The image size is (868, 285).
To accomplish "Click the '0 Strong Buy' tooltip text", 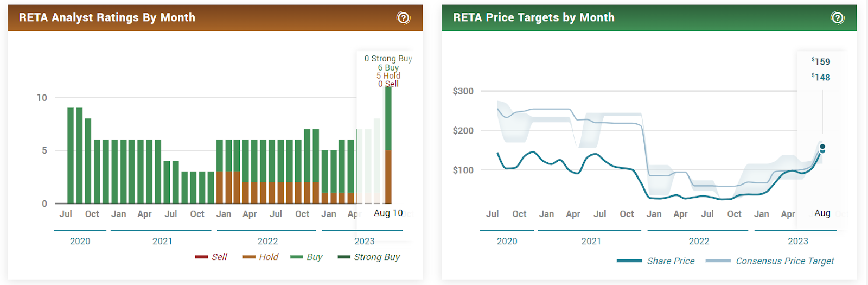I will (388, 59).
